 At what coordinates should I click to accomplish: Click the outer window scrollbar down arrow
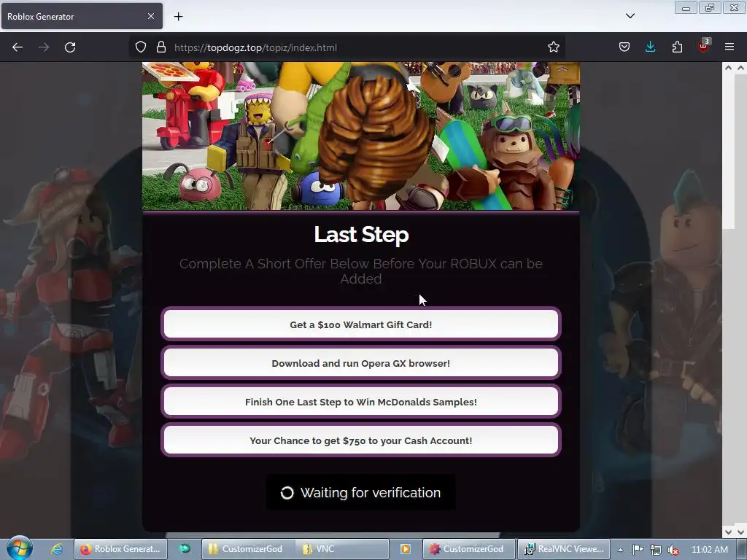pyautogui.click(x=741, y=532)
